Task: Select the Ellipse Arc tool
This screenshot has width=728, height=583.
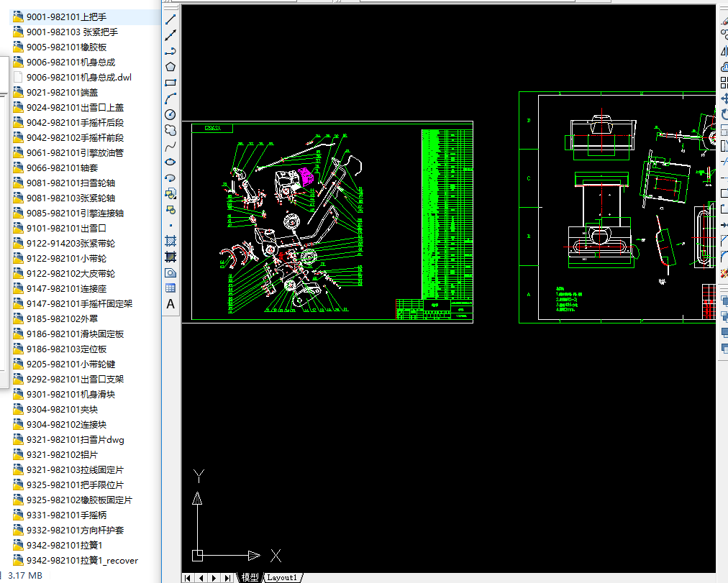Action: (x=170, y=178)
